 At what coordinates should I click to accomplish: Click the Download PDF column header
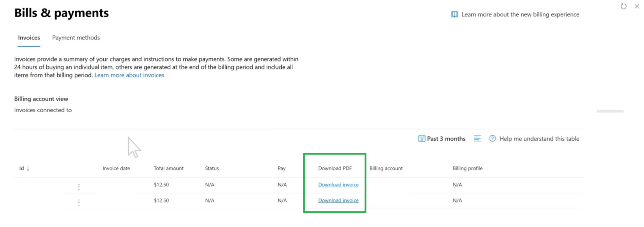tap(335, 168)
